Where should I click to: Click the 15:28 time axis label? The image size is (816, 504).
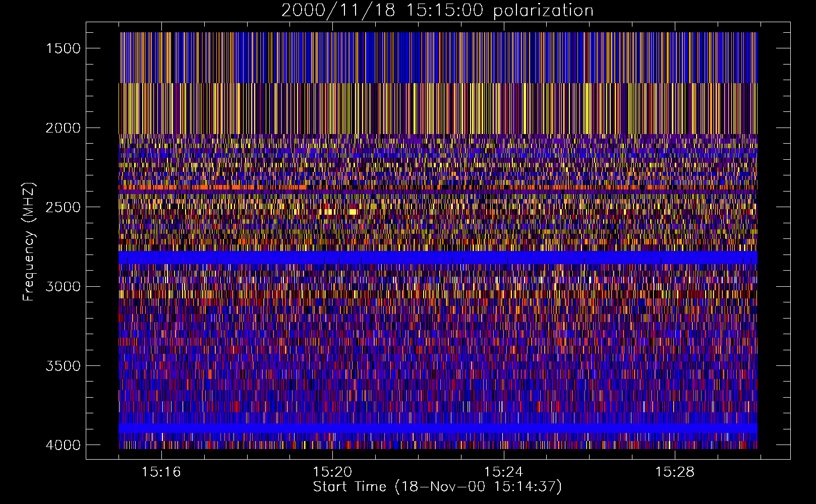click(675, 472)
